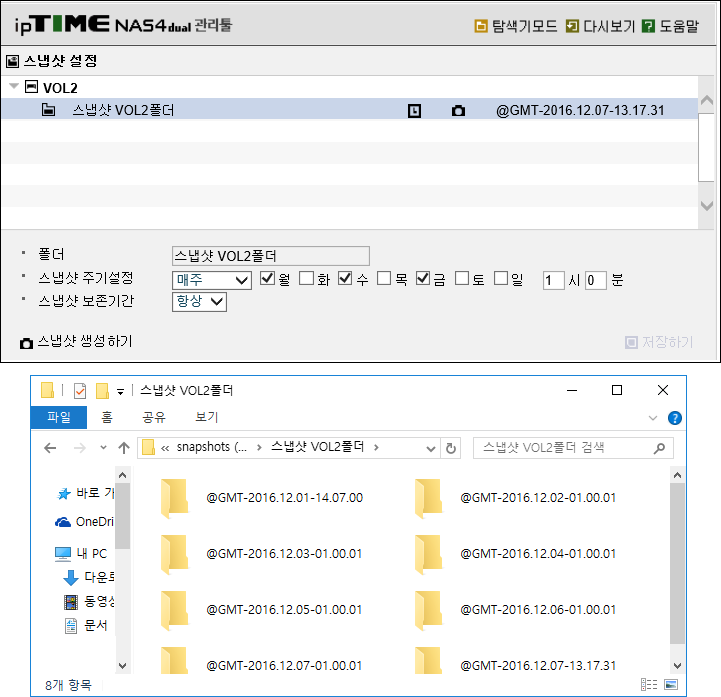Open 탐색기모드 explorer mode
This screenshot has height=697, width=721.
(x=515, y=26)
